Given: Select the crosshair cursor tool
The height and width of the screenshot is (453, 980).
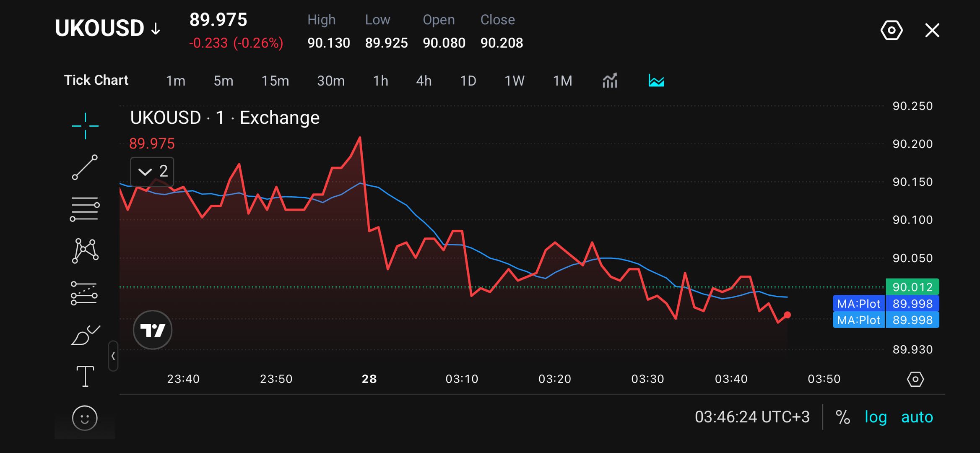Looking at the screenshot, I should point(85,126).
